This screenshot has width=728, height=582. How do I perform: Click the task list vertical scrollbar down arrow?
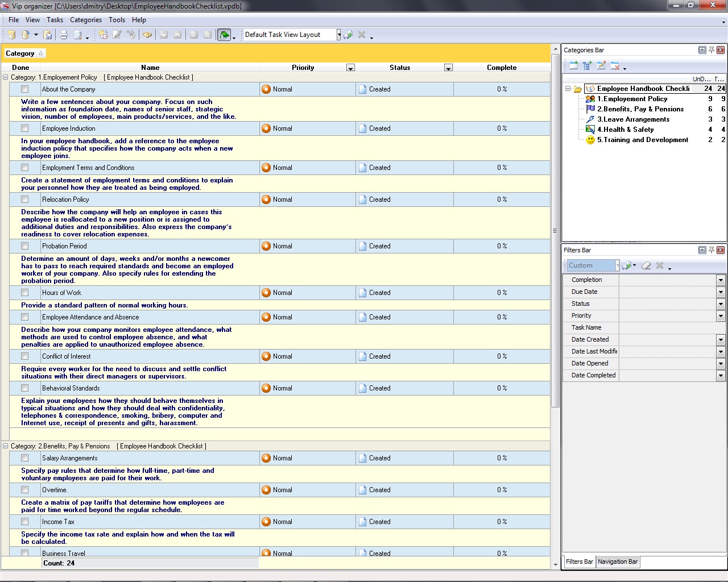pos(556,564)
